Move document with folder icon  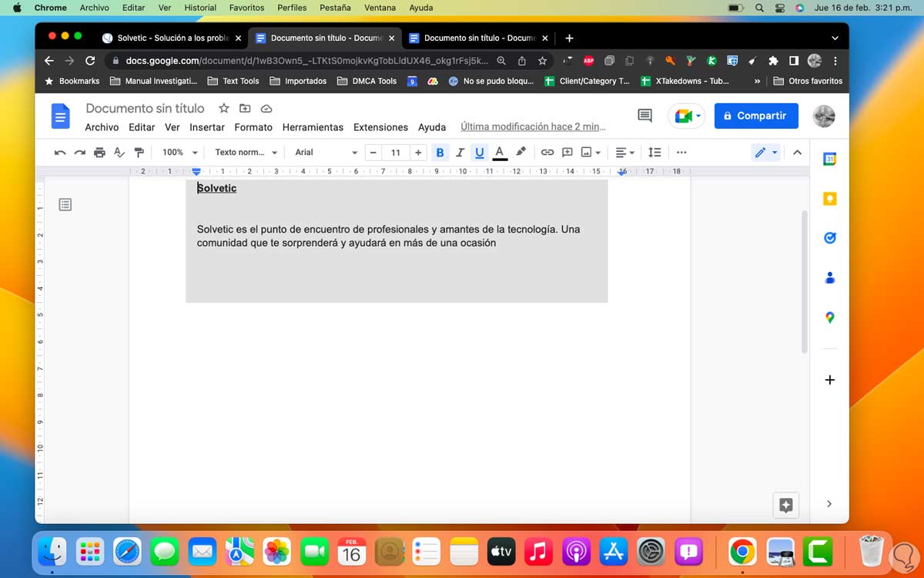[x=245, y=108]
